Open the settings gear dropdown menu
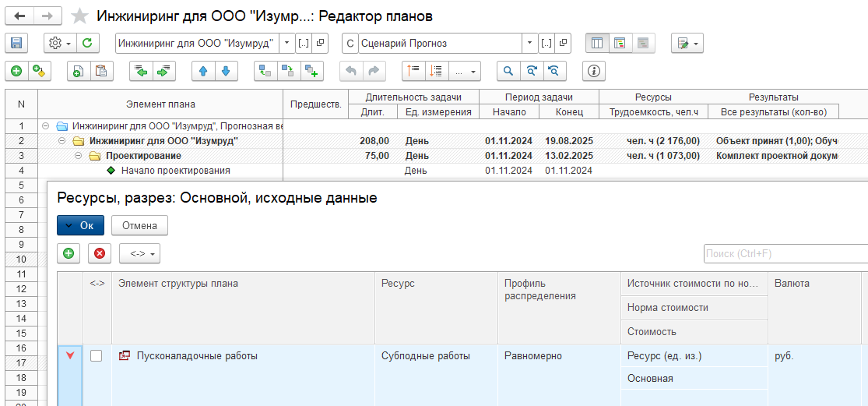 (59, 44)
